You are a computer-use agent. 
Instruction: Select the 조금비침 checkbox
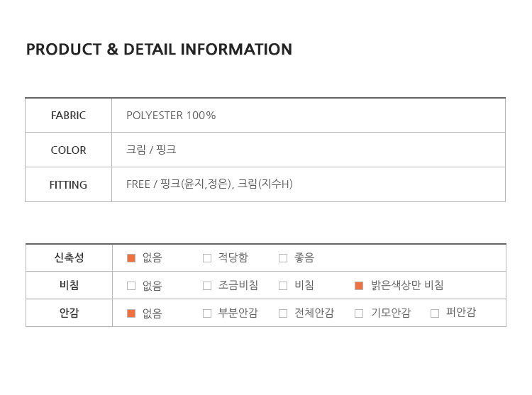207,286
